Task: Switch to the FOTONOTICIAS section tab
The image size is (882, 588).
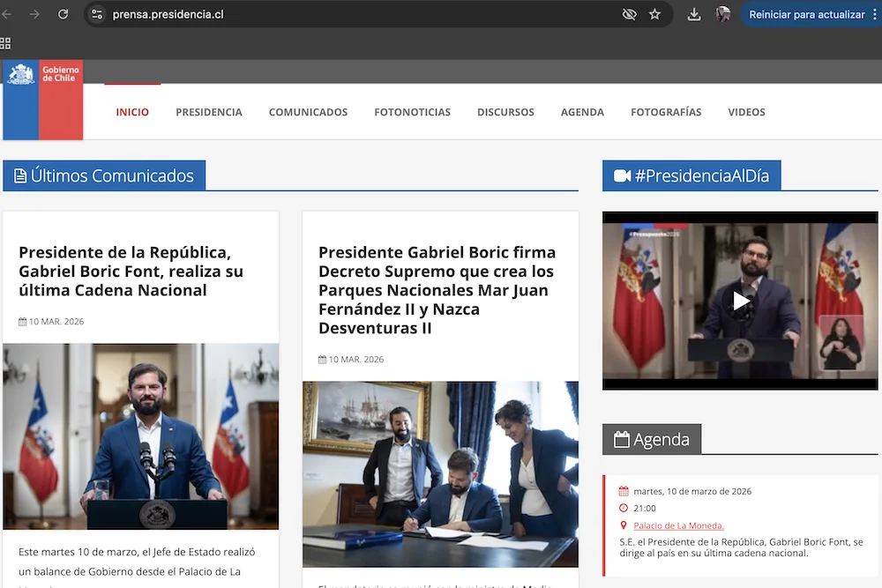Action: pyautogui.click(x=412, y=112)
